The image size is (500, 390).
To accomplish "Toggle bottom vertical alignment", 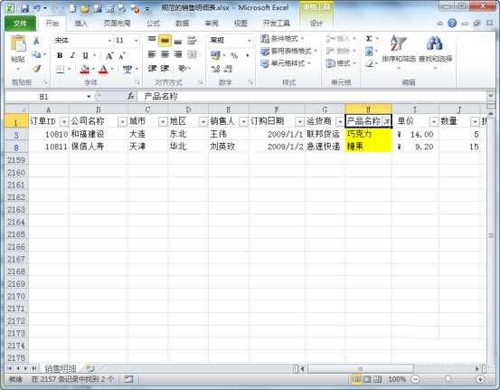I will pyautogui.click(x=178, y=41).
